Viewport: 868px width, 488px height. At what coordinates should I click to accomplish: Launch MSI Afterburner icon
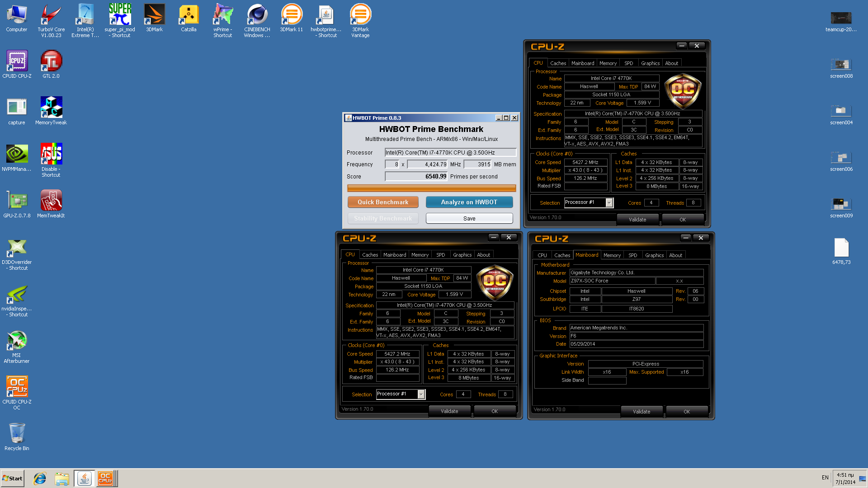17,347
